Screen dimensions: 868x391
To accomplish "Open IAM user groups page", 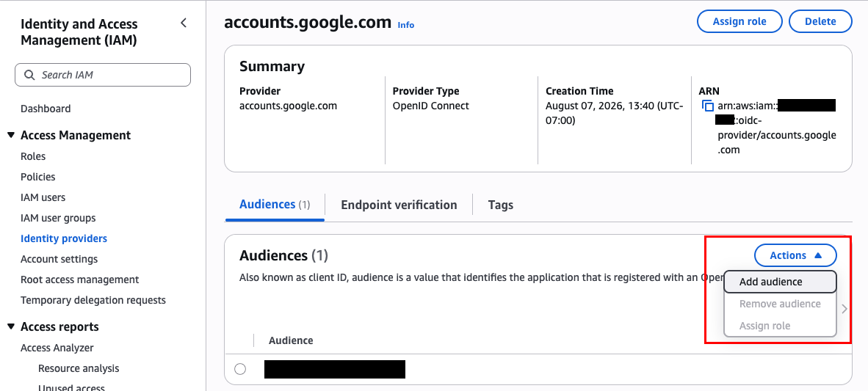I will pyautogui.click(x=57, y=218).
